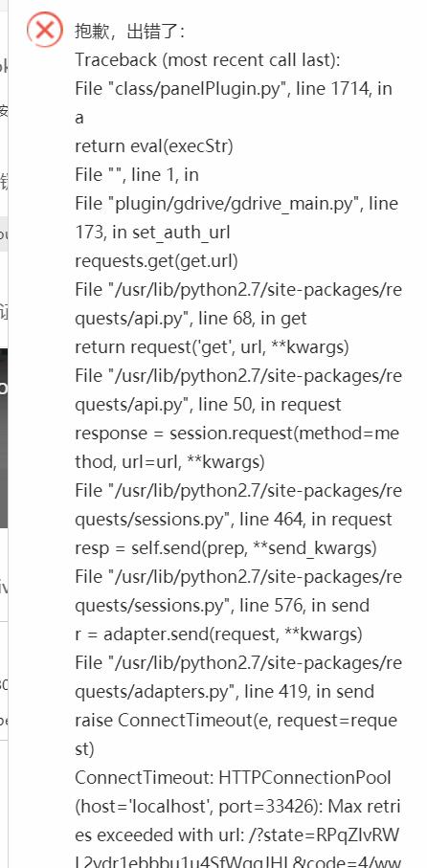Click the red error X icon
This screenshot has width=427, height=868.
(45, 30)
